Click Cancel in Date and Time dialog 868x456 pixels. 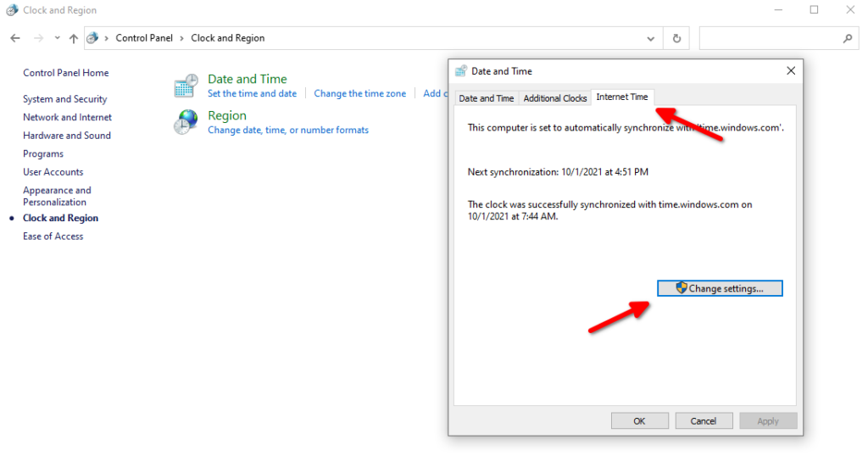[704, 420]
